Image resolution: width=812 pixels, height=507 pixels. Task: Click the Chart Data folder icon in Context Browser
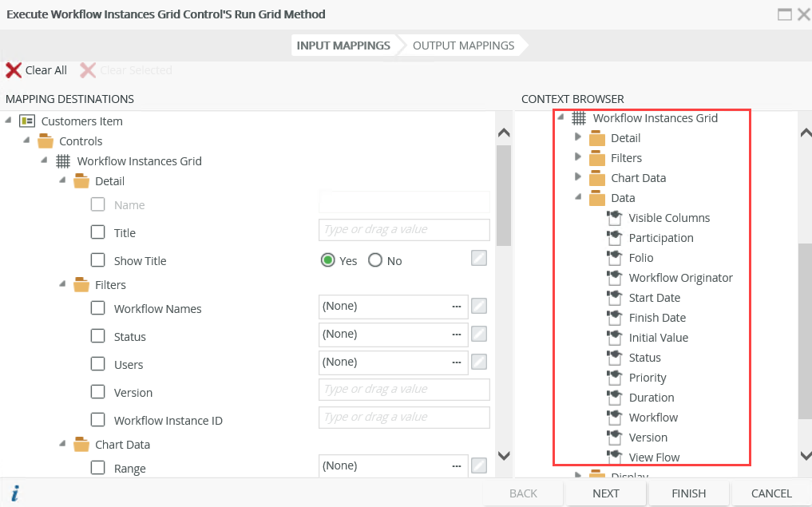(x=597, y=178)
